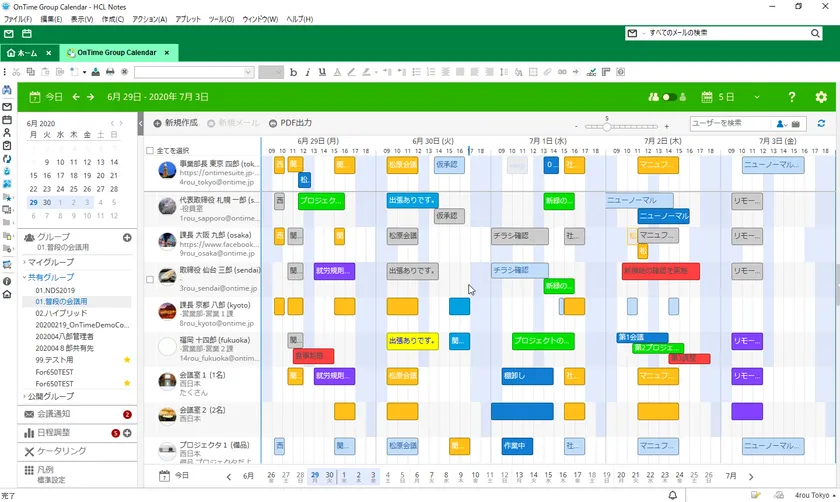Open the ヘルプ(H) menu
The width and height of the screenshot is (840, 502).
coord(299,19)
